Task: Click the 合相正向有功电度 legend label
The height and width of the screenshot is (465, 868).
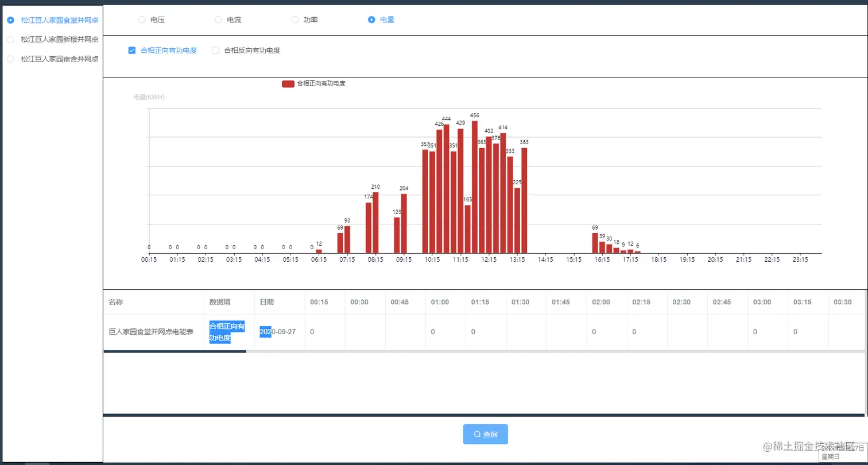Action: point(321,84)
